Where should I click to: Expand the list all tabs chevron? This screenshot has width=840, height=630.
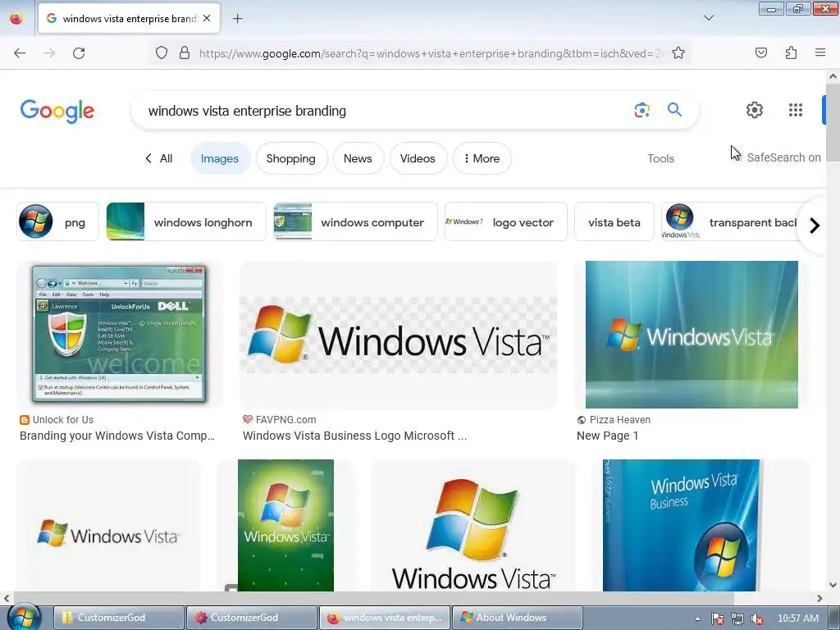[708, 18]
